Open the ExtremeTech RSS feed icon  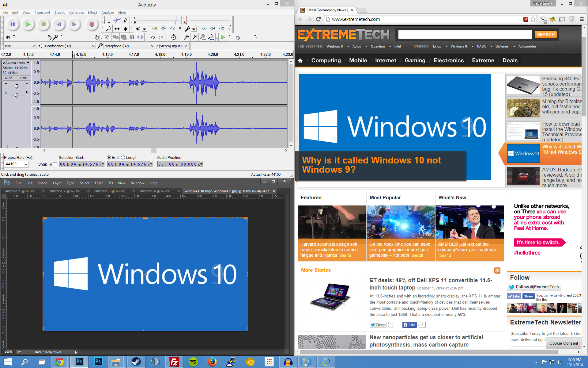(x=497, y=270)
